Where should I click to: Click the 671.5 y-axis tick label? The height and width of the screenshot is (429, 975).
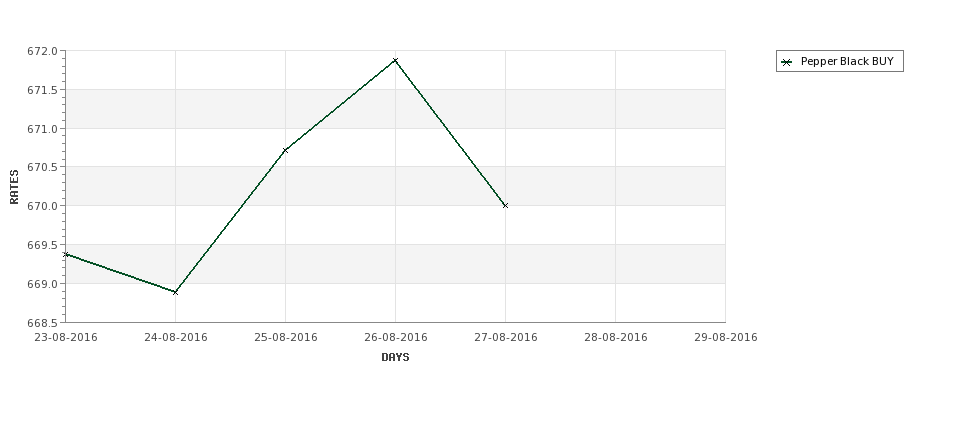[x=43, y=90]
